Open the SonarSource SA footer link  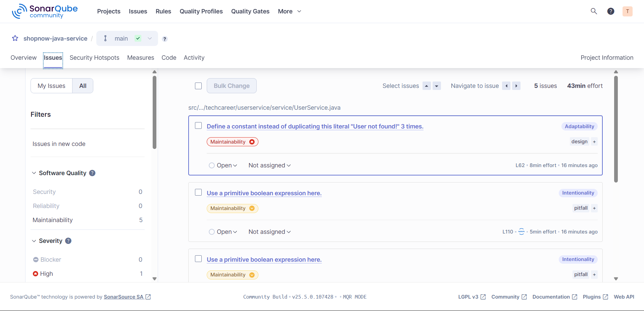[x=124, y=297]
